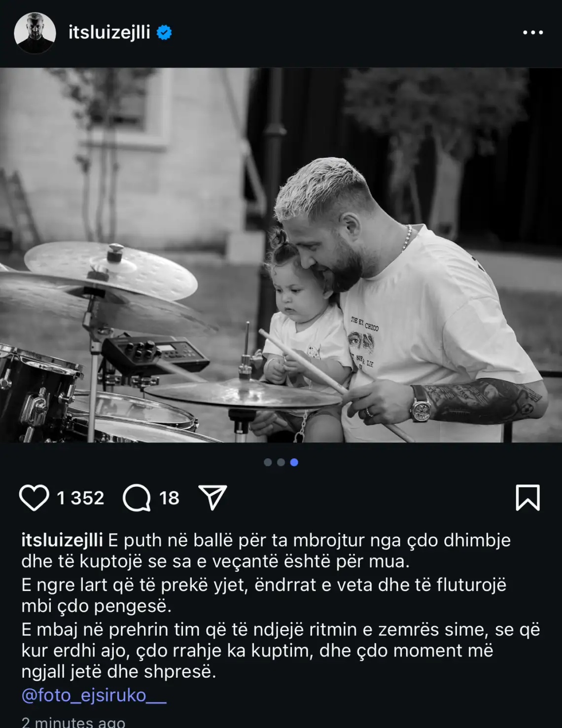
Task: Tap the 2 minutes ago timestamp
Action: point(73,721)
